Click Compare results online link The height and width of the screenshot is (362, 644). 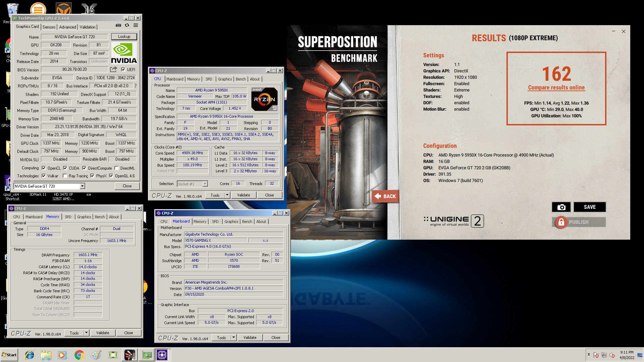click(x=556, y=87)
